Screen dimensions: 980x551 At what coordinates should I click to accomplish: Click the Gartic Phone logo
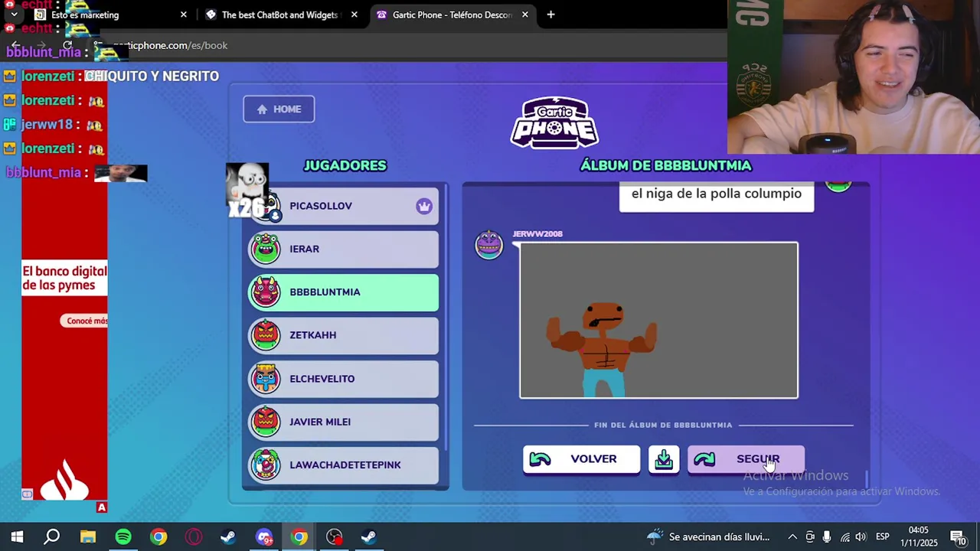point(554,122)
